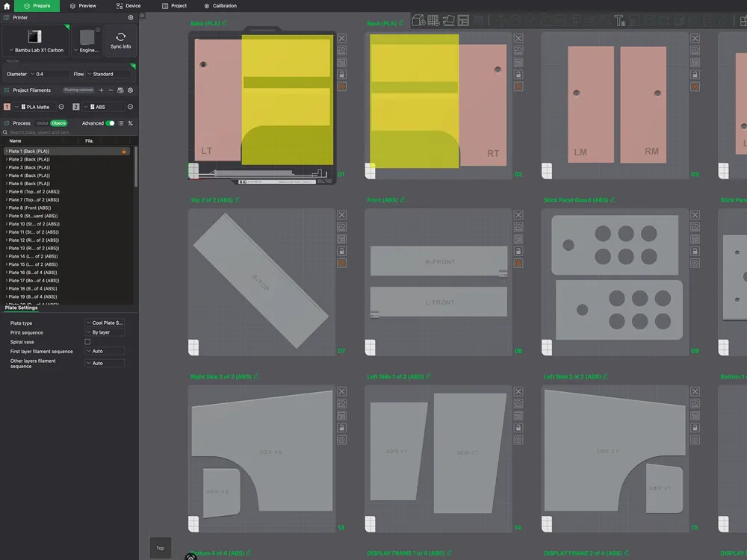747x560 pixels.
Task: Open plate 03 settings orange icon
Action: tap(695, 87)
